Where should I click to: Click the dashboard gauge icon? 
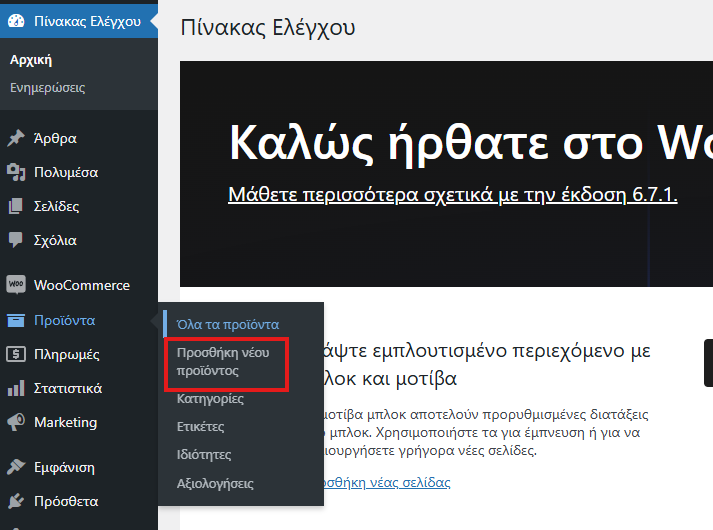tap(16, 21)
